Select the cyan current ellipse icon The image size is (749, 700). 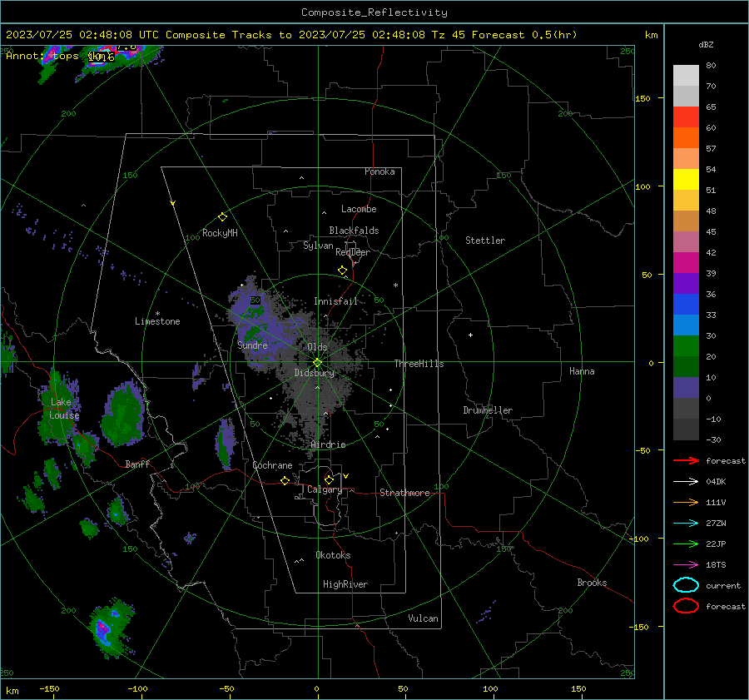(x=686, y=585)
